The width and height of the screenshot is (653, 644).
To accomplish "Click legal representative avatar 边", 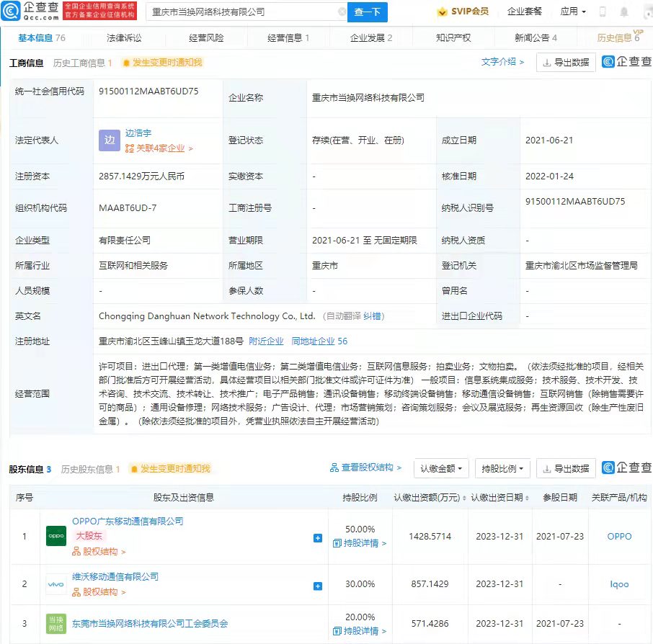I will (x=109, y=140).
